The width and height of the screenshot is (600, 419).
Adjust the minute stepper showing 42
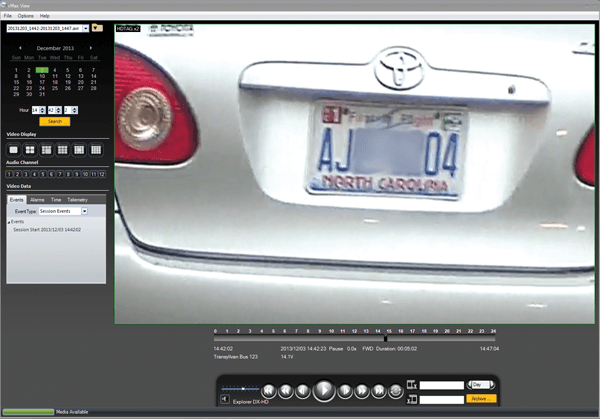coord(59,110)
